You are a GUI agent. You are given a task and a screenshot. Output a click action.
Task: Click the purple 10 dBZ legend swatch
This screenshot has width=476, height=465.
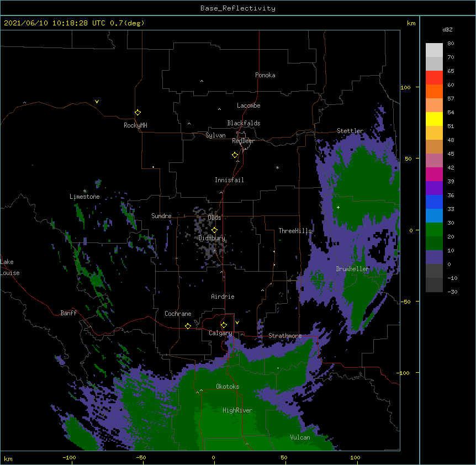click(434, 257)
